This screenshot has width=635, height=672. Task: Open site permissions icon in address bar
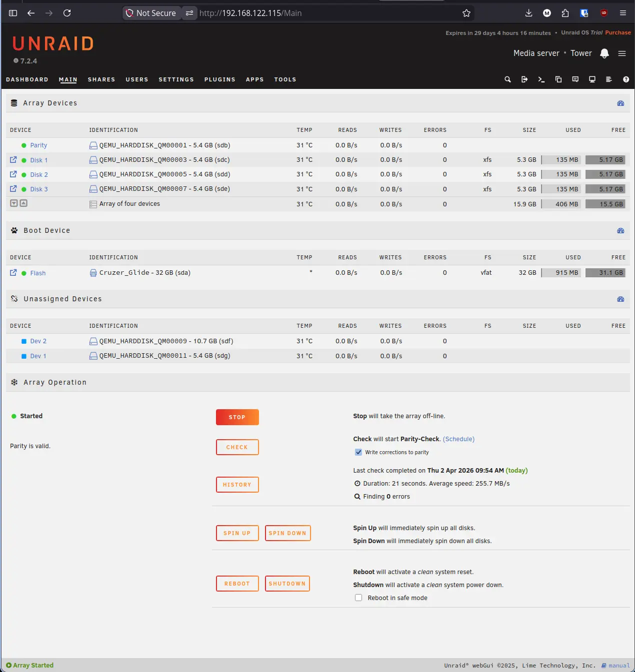point(189,13)
